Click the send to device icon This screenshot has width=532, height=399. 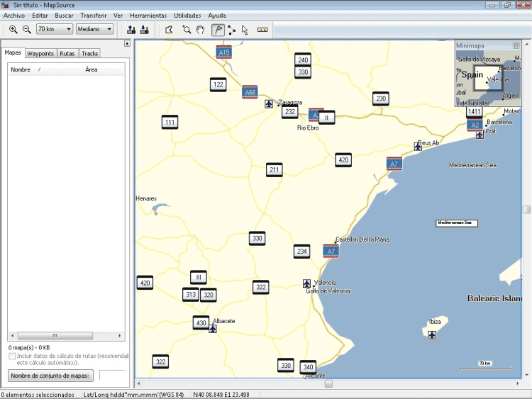coord(131,30)
